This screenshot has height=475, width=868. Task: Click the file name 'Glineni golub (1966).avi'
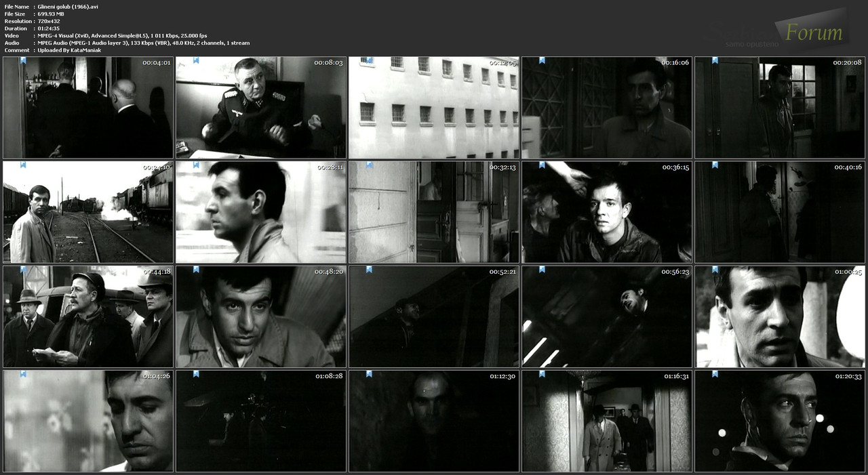68,7
